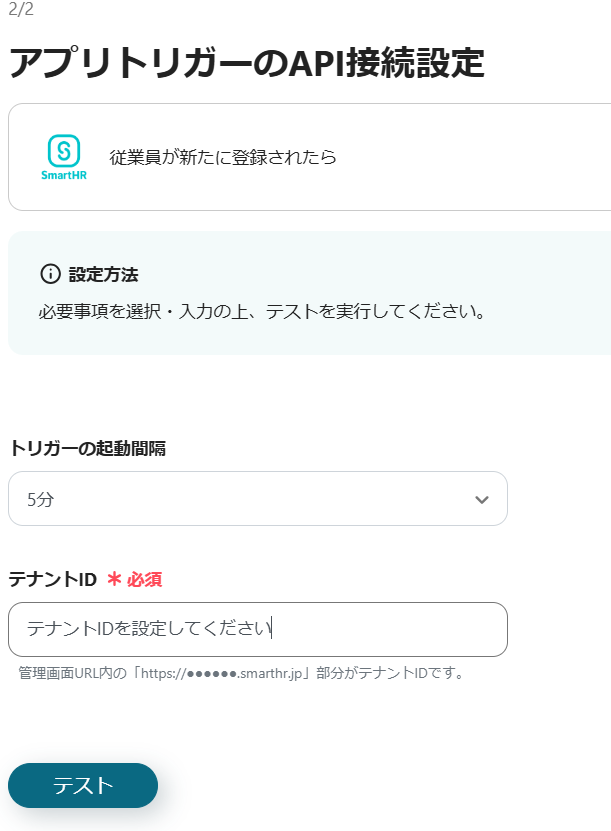
Task: Click the info circle icon beside 設定方法
Action: click(x=50, y=274)
